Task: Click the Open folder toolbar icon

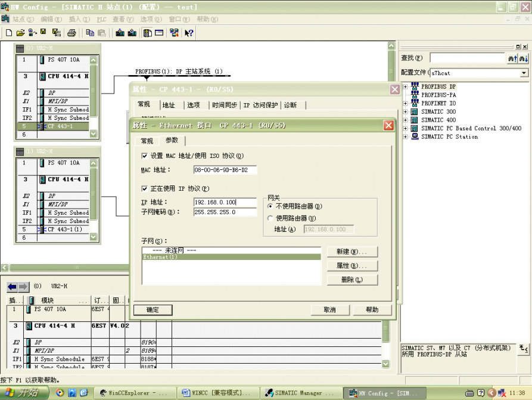Action: (x=20, y=33)
